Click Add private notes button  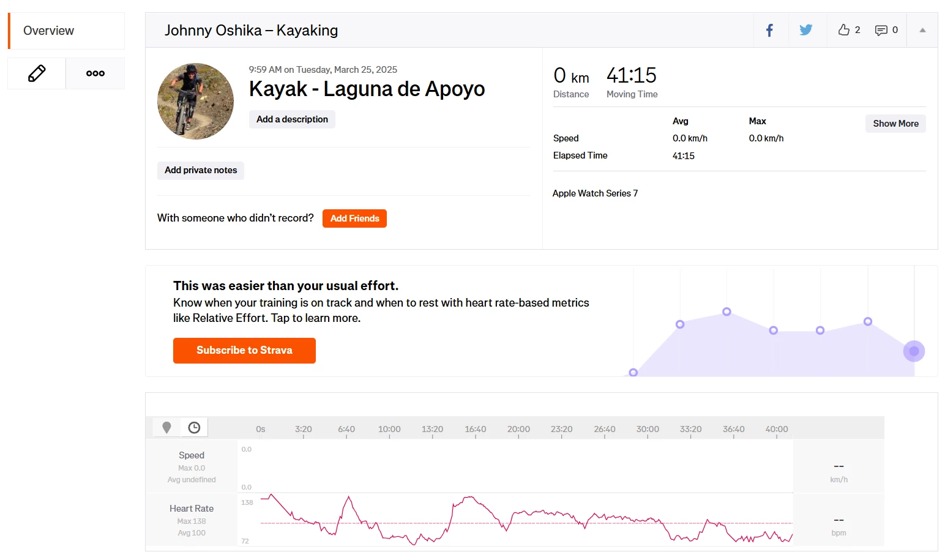(x=201, y=170)
